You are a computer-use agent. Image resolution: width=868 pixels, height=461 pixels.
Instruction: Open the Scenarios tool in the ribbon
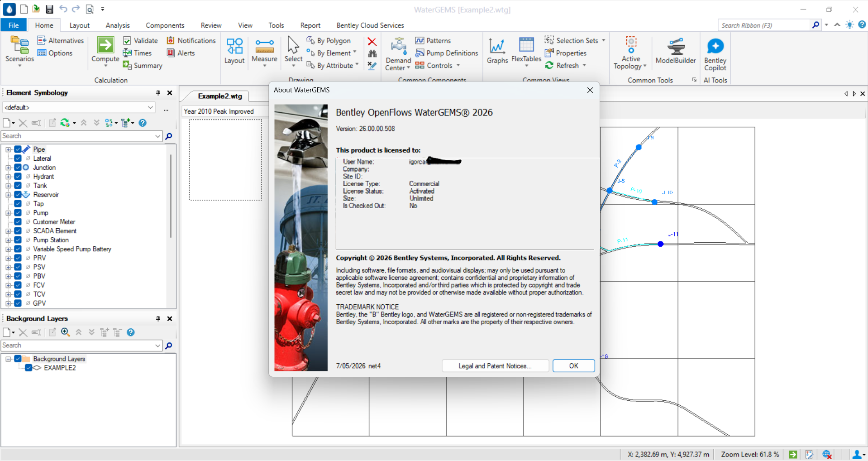tap(19, 52)
